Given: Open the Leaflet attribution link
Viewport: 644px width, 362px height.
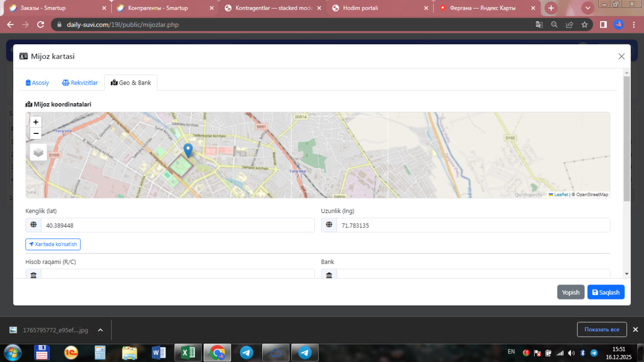Looking at the screenshot, I should (560, 195).
